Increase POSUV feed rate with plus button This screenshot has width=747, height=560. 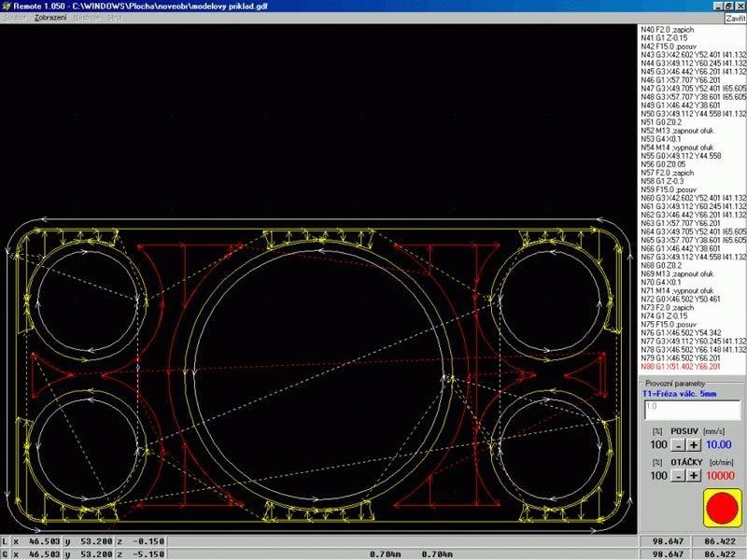pyautogui.click(x=694, y=445)
